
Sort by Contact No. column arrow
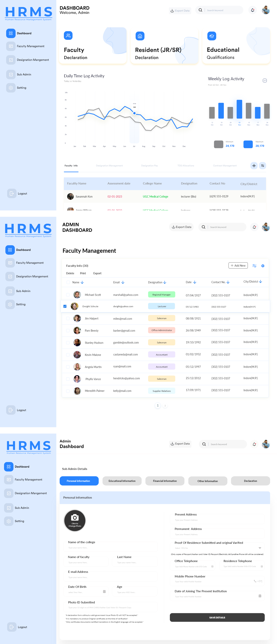click(x=228, y=282)
